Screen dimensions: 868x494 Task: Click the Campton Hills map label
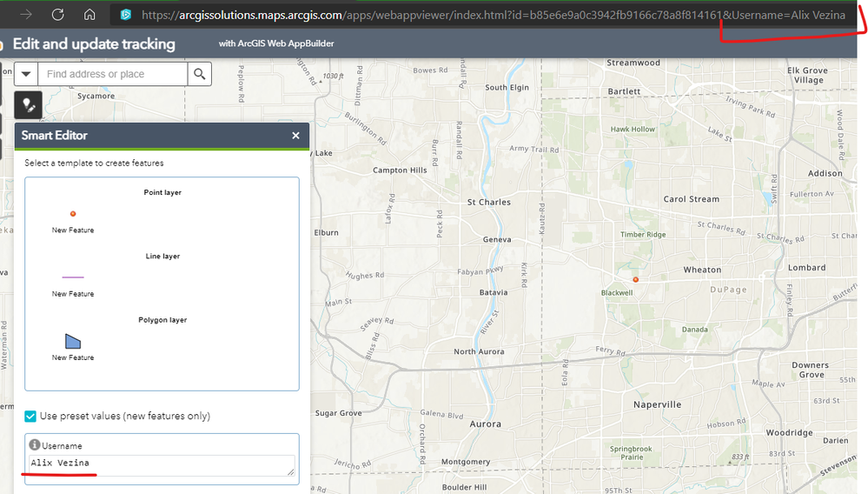(400, 170)
